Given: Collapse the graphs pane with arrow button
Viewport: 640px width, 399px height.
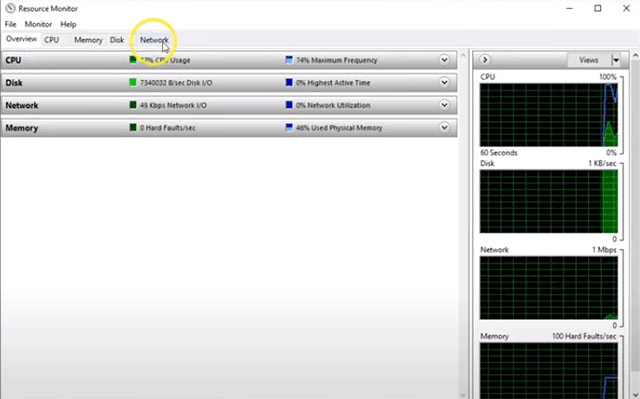Looking at the screenshot, I should [x=484, y=60].
